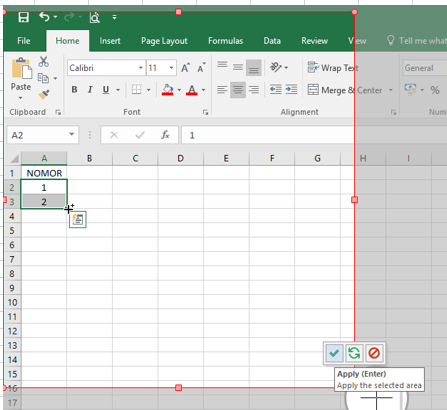Open the font color palette arrow

pyautogui.click(x=203, y=90)
